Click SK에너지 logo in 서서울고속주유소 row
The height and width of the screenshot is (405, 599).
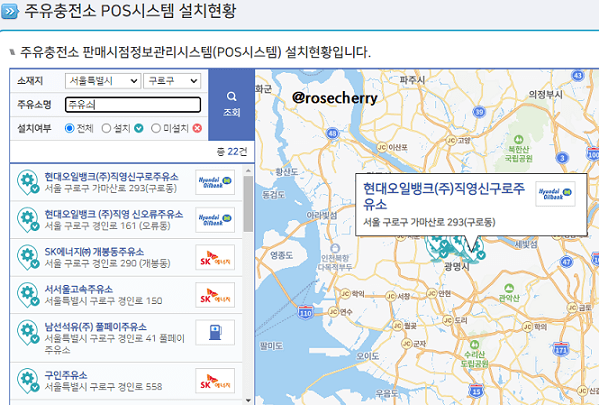[215, 295]
